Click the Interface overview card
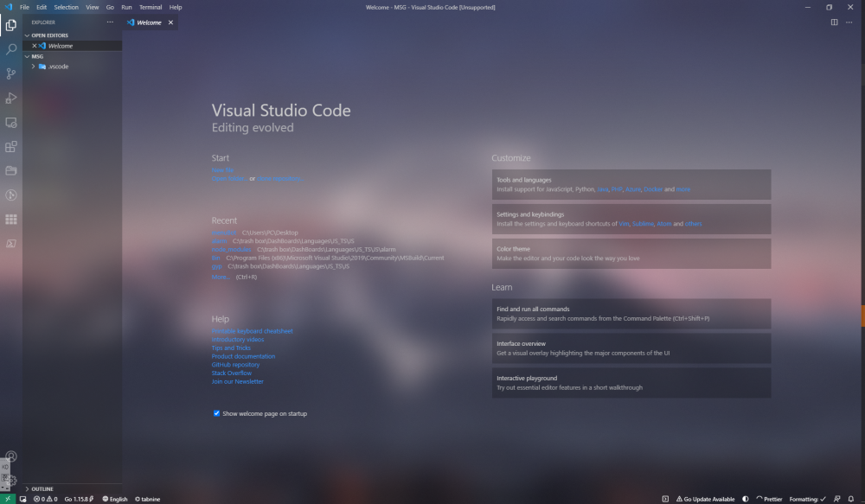Viewport: 865px width, 504px height. [631, 348]
